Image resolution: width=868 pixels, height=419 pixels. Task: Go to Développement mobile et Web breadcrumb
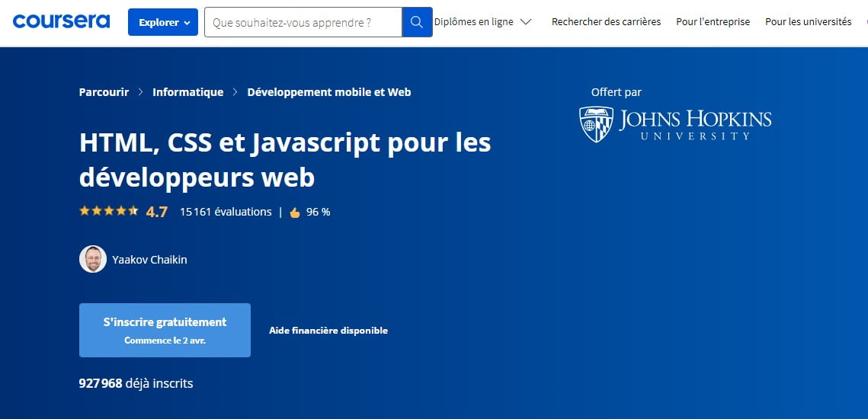coord(329,92)
